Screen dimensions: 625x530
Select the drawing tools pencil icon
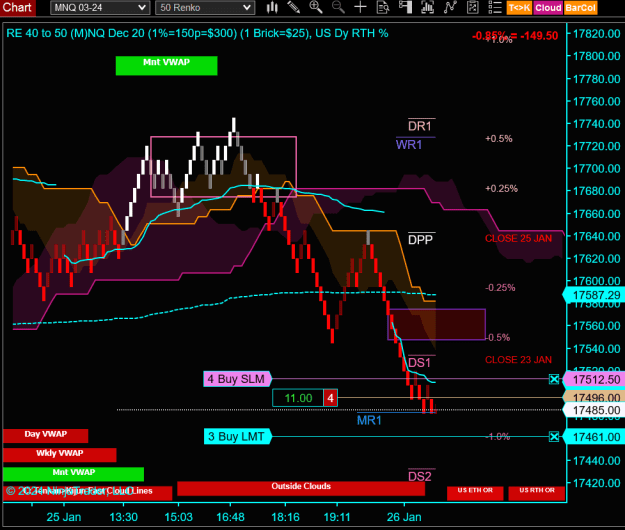pyautogui.click(x=294, y=7)
